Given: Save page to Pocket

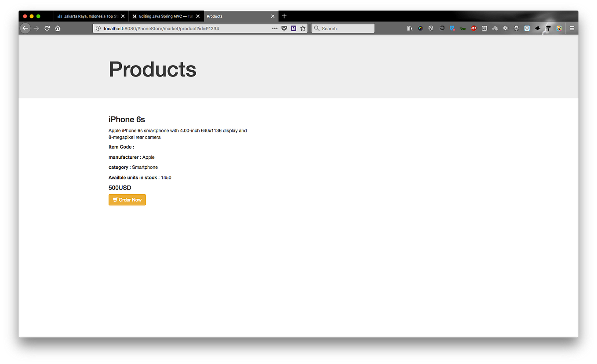Looking at the screenshot, I should pos(284,28).
